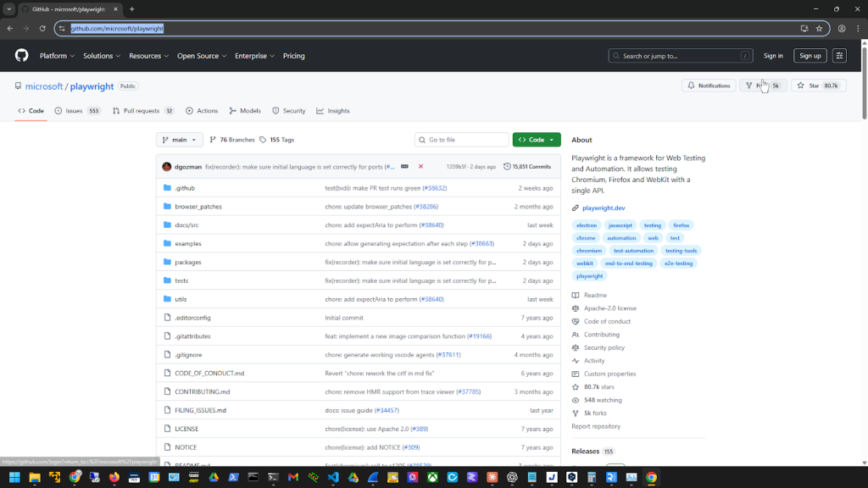Click the Sign up button
The width and height of the screenshot is (868, 488).
pyautogui.click(x=810, y=56)
